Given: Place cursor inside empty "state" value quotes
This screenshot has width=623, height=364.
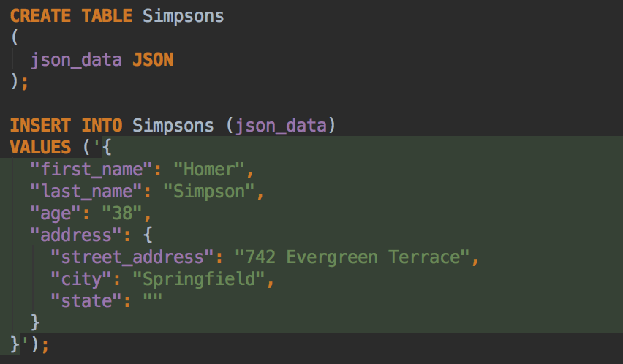Looking at the screenshot, I should (153, 300).
